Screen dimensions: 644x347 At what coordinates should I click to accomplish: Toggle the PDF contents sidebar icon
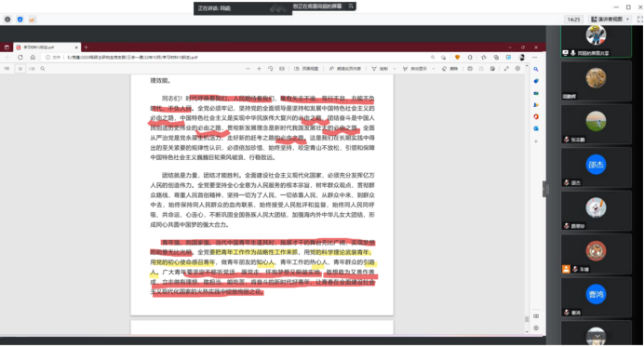pyautogui.click(x=7, y=69)
